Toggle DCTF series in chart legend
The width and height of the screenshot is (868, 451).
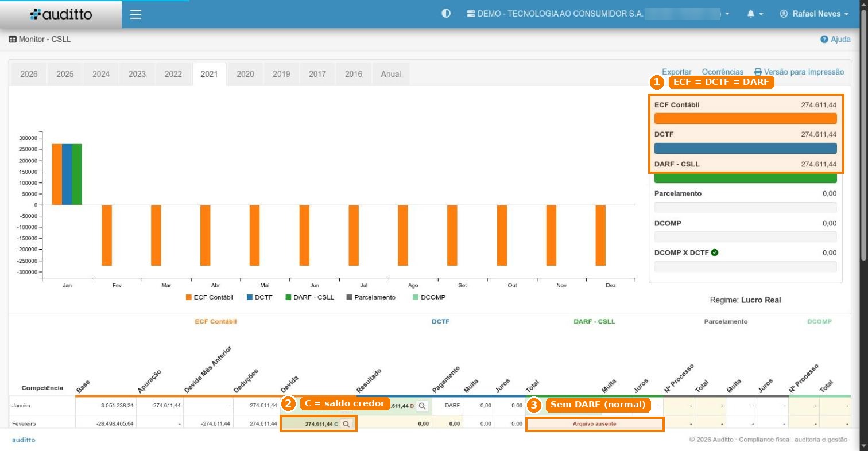coord(259,297)
